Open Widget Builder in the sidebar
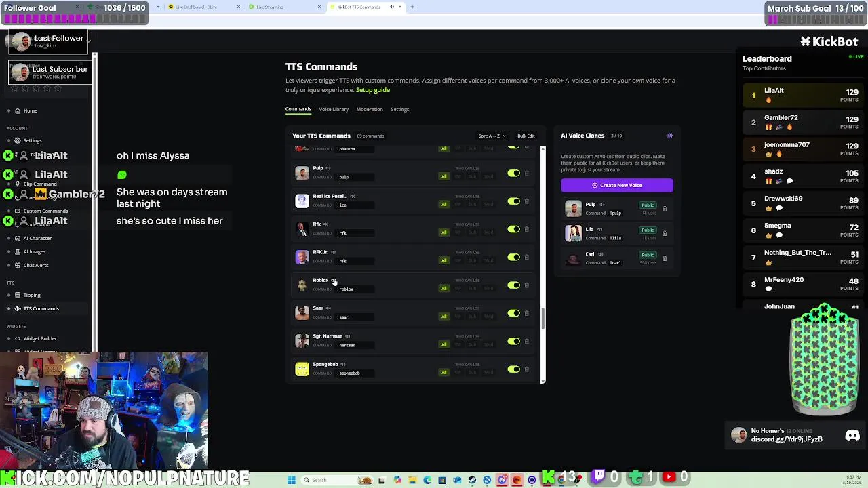 (40, 338)
